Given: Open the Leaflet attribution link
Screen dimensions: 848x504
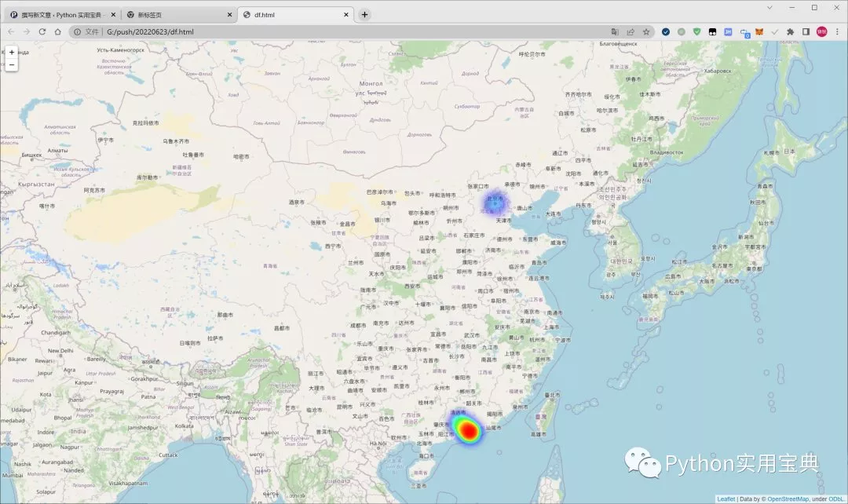Looking at the screenshot, I should [x=726, y=499].
